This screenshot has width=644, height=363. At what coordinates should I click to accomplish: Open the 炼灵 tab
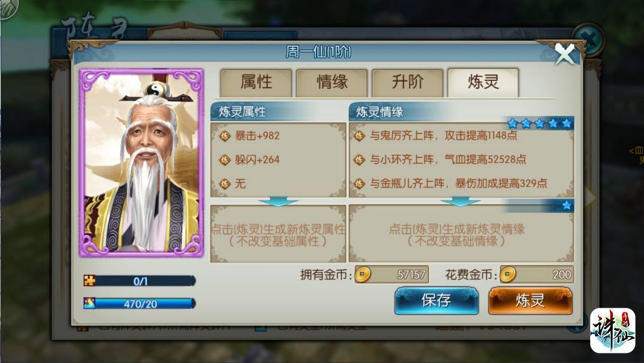(x=483, y=83)
